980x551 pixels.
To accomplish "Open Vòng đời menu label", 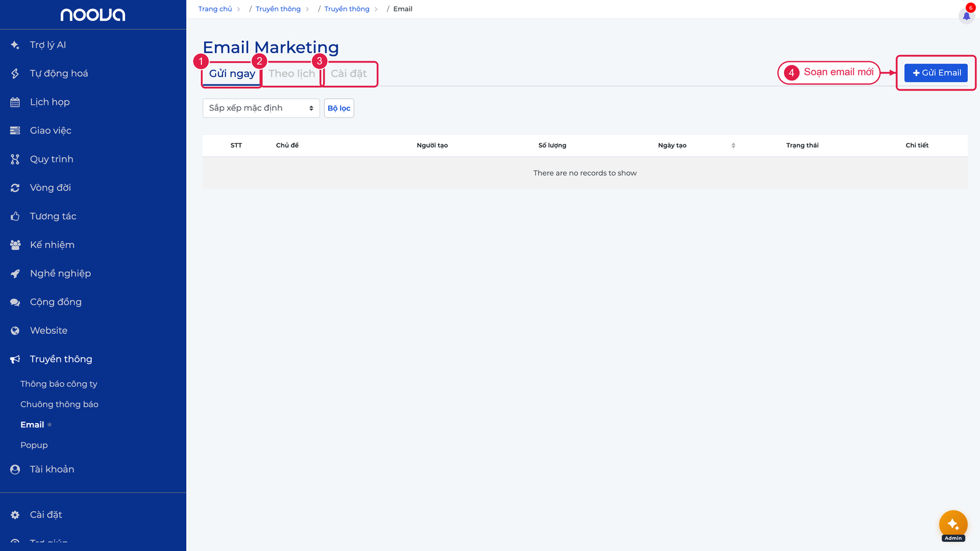I will pos(50,188).
